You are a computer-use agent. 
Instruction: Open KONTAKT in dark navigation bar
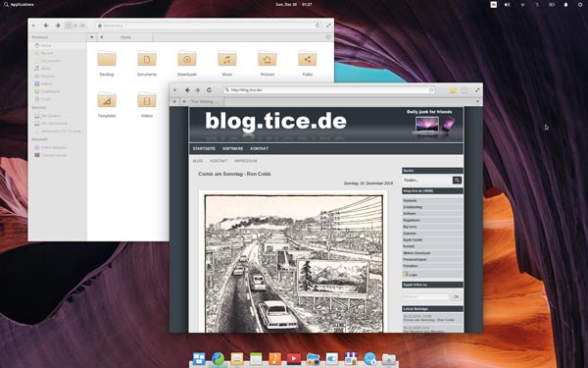(259, 149)
